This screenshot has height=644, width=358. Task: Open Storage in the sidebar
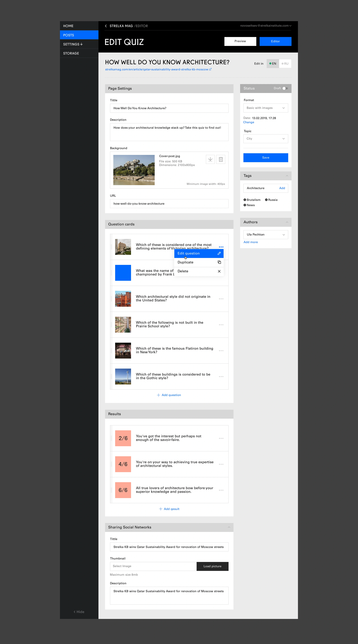[79, 53]
